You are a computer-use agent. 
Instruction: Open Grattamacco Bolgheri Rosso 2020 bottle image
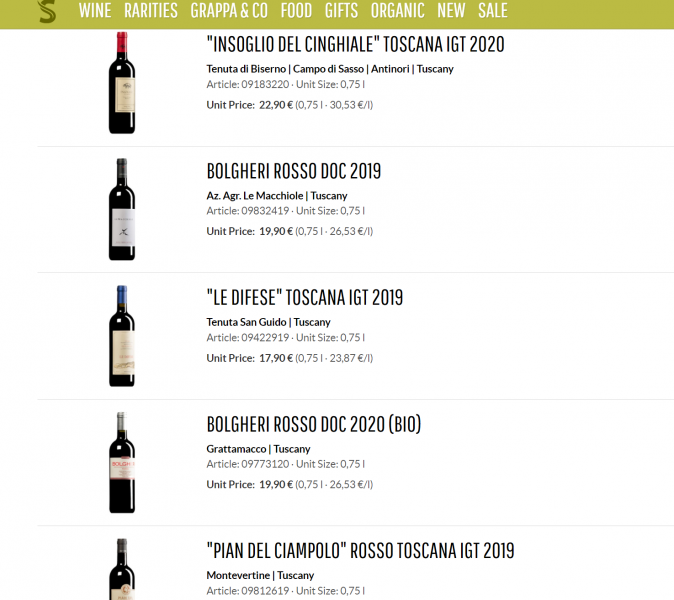(x=122, y=462)
